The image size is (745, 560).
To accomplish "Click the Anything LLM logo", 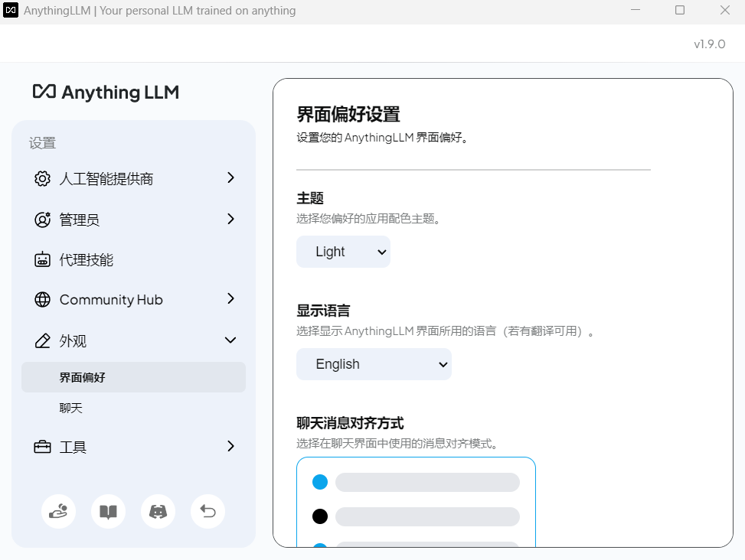I will click(106, 92).
